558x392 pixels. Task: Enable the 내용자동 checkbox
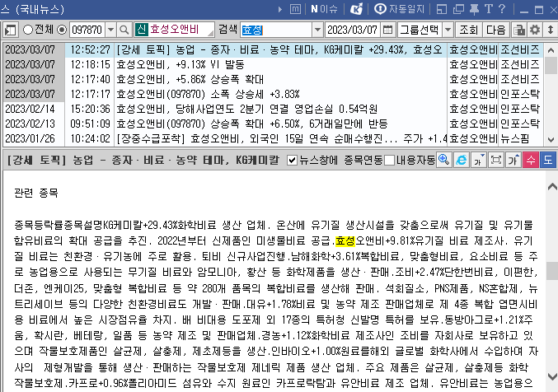390,161
